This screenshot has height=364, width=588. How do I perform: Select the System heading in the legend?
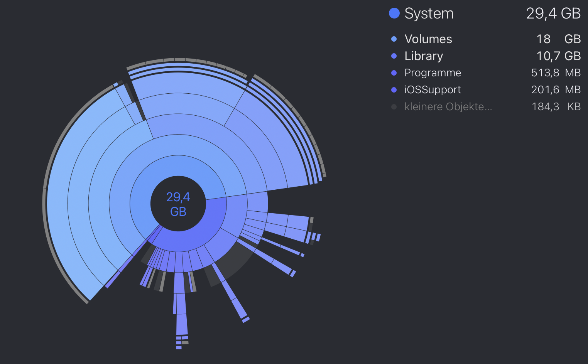click(x=429, y=13)
